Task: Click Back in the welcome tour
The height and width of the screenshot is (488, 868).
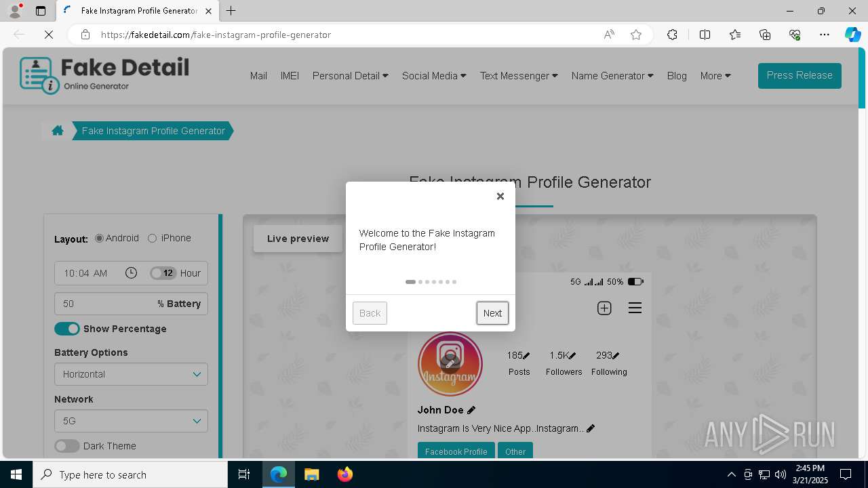Action: (x=370, y=313)
